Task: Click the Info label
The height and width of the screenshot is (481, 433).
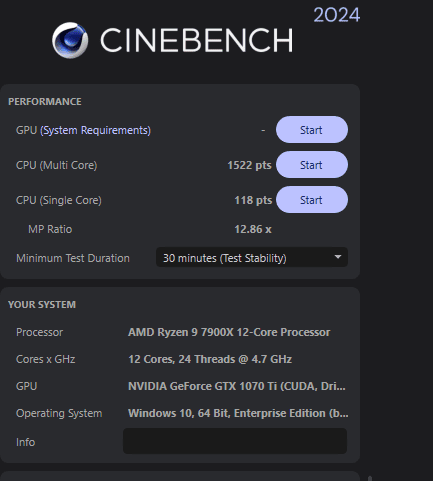Action: pyautogui.click(x=25, y=442)
